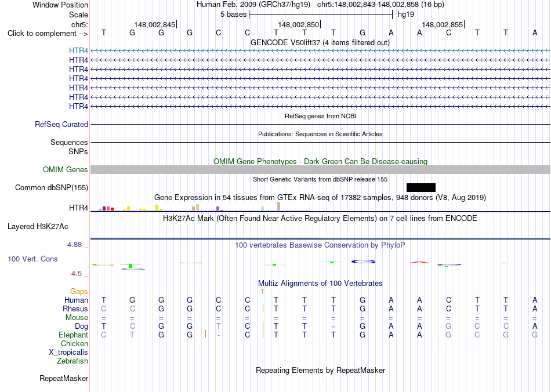Select the Human species label

[76, 300]
